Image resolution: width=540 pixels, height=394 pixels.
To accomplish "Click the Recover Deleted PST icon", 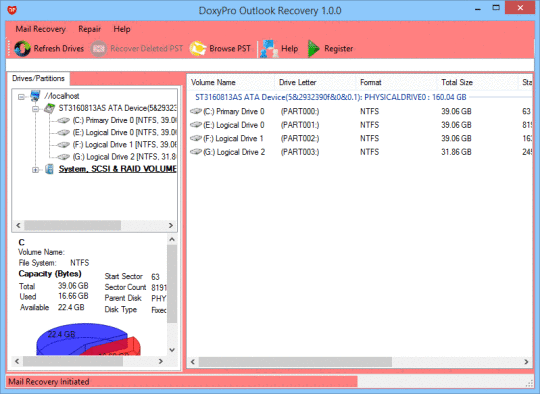I will point(98,49).
